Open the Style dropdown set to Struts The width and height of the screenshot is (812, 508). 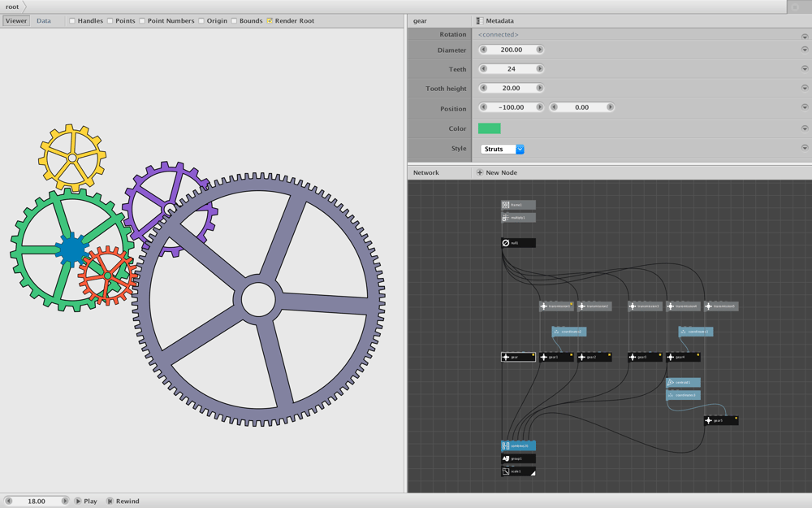pyautogui.click(x=503, y=150)
